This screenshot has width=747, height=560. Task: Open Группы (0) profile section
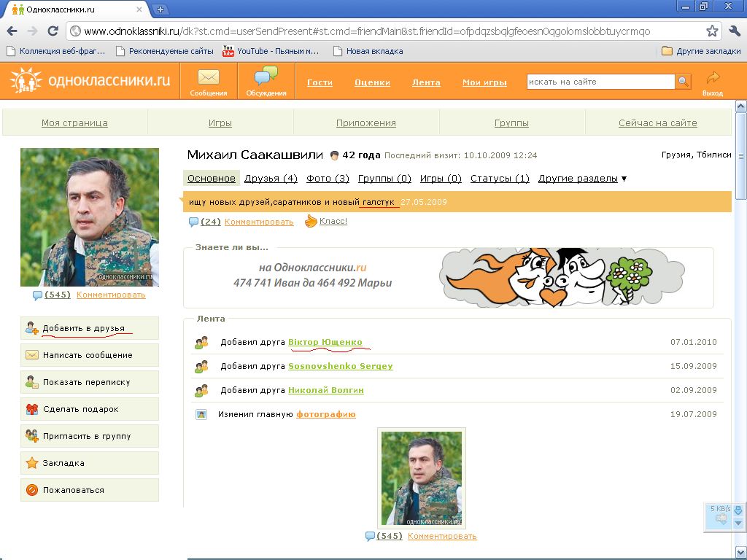(x=384, y=179)
